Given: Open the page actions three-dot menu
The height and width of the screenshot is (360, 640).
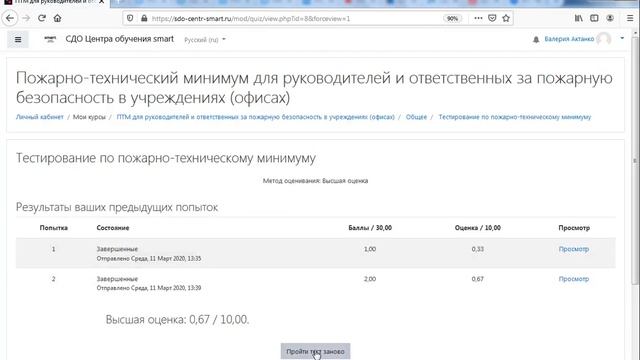Looking at the screenshot, I should 478,18.
